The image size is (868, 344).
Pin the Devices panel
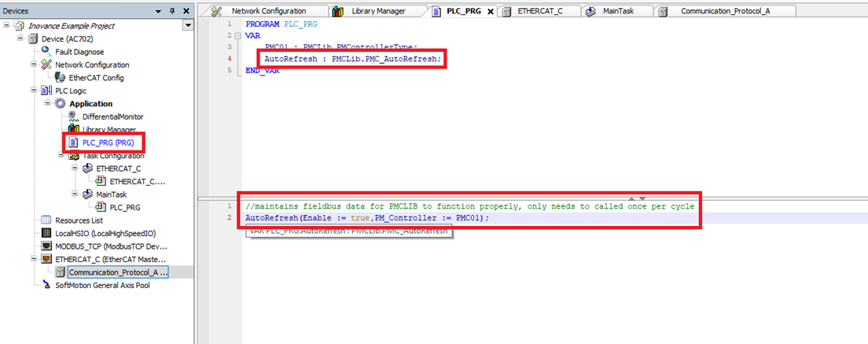[x=171, y=11]
